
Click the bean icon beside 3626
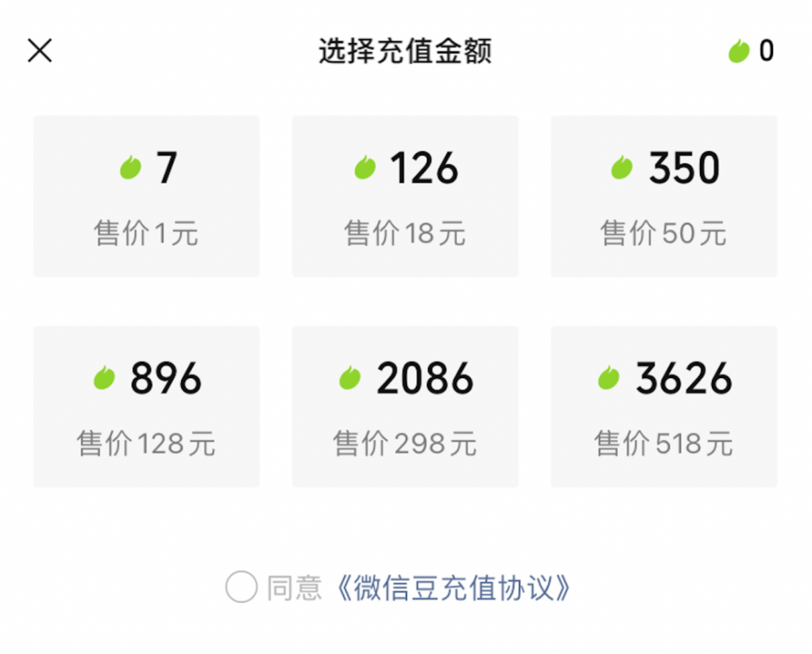(609, 378)
